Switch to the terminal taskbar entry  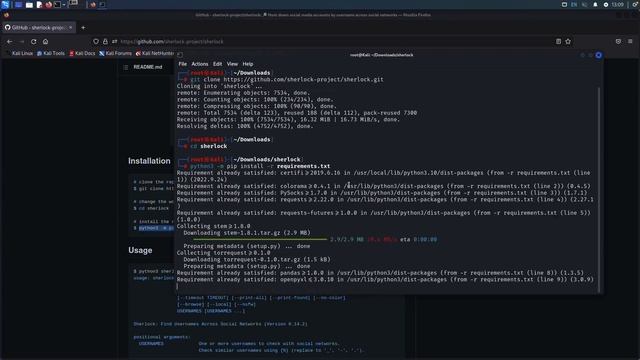[102, 4]
